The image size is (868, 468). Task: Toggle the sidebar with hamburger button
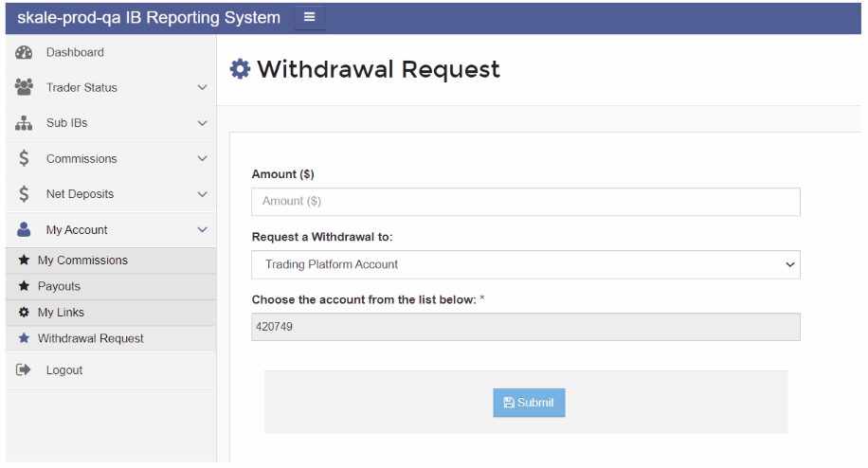pos(309,17)
